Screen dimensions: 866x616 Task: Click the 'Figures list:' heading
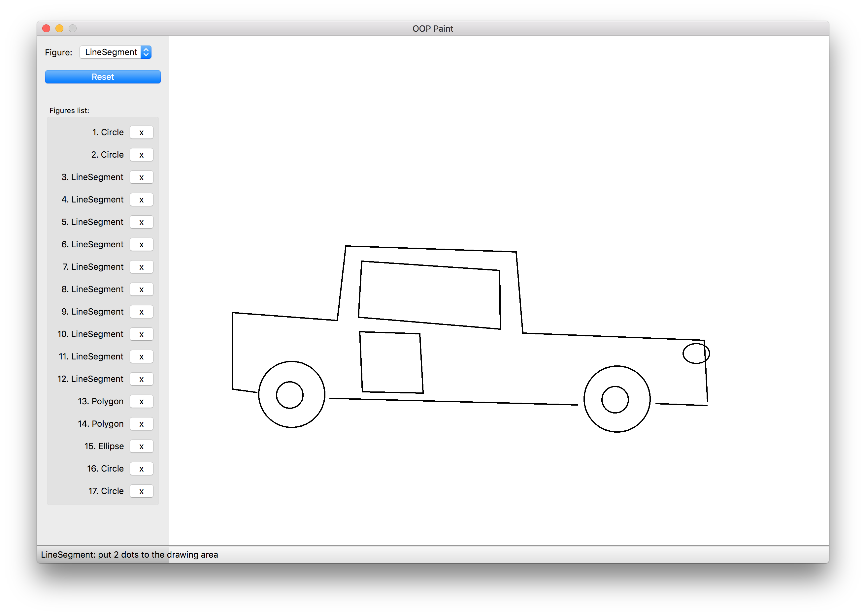[x=70, y=110]
